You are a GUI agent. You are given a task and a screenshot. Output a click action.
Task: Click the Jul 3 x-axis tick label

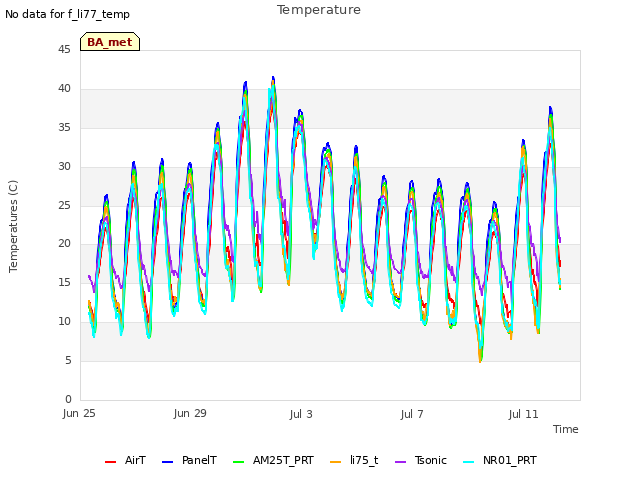[301, 414]
